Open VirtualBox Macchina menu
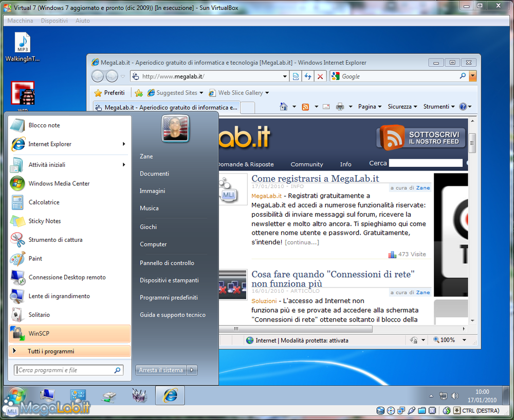 21,21
